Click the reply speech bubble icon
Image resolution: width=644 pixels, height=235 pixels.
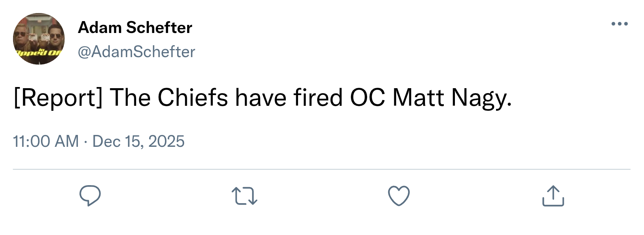[90, 196]
